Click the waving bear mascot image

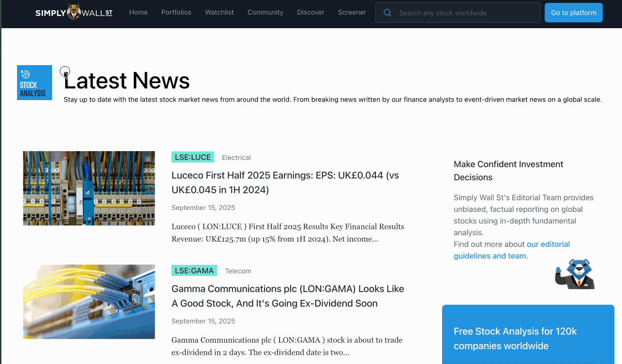575,274
